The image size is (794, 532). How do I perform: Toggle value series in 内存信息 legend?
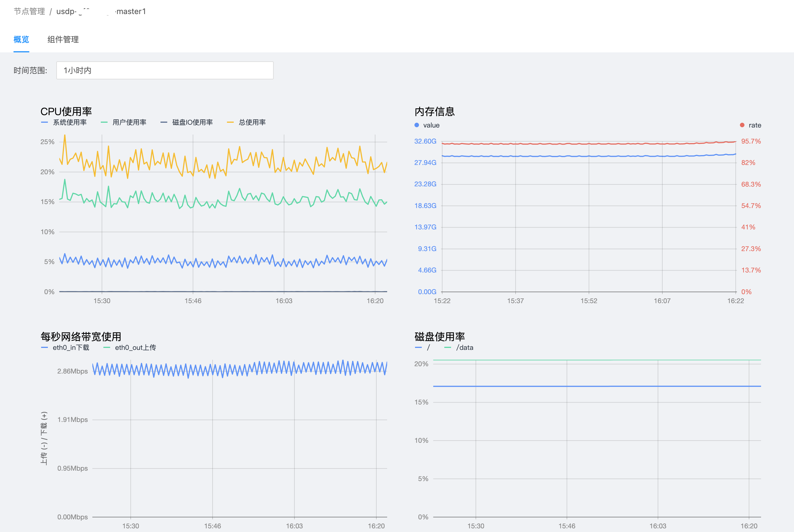point(427,125)
